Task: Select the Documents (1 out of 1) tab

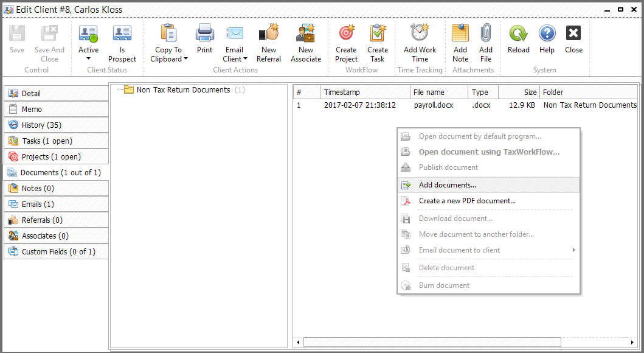Action: click(x=57, y=173)
